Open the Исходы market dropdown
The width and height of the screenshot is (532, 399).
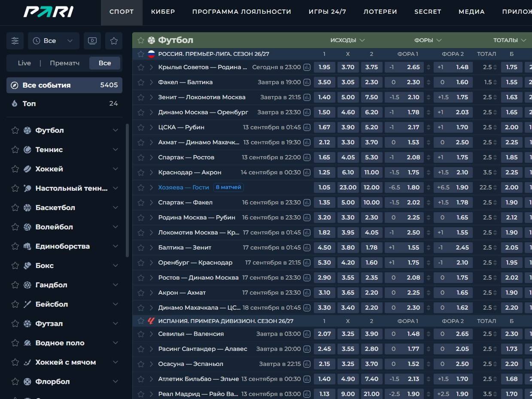pos(347,40)
